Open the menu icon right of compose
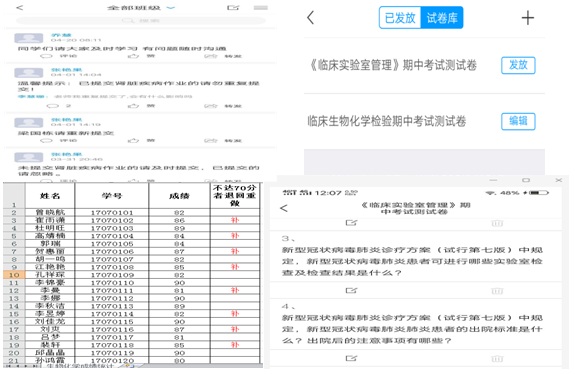 (x=260, y=7)
